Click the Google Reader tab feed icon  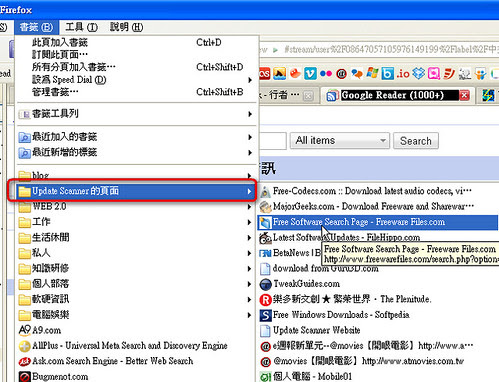(x=332, y=96)
